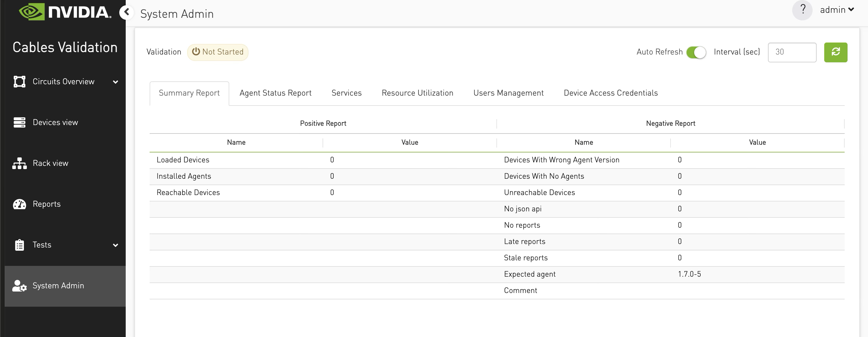Click the Devices view server icon
The width and height of the screenshot is (868, 337).
coord(19,122)
